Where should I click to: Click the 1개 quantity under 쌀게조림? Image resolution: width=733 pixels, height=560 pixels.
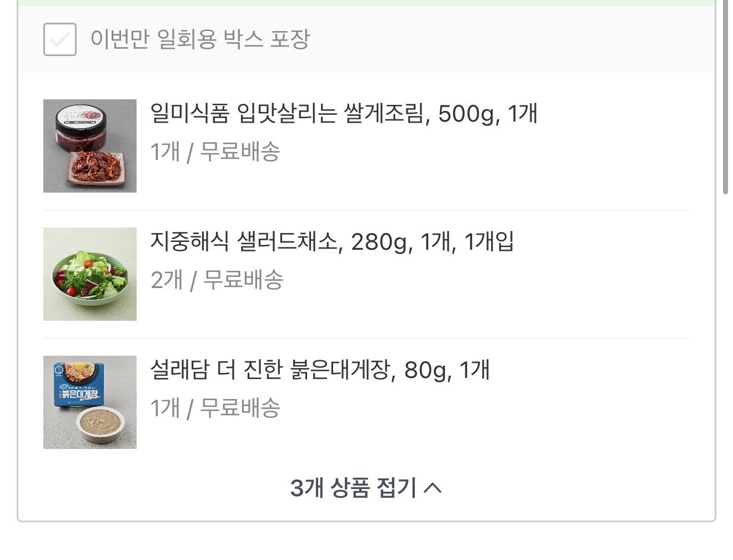165,152
